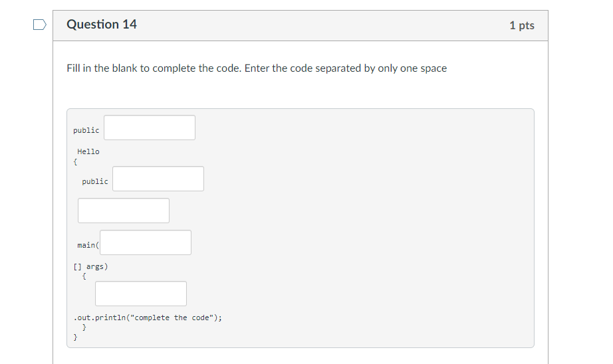
Task: Click the Fill in the blank instruction text
Action: 257,68
